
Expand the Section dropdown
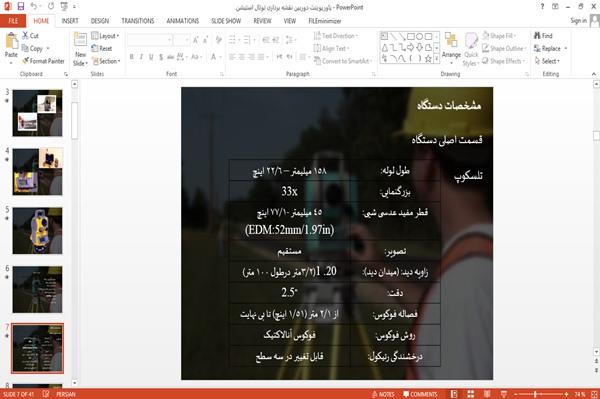pos(106,61)
